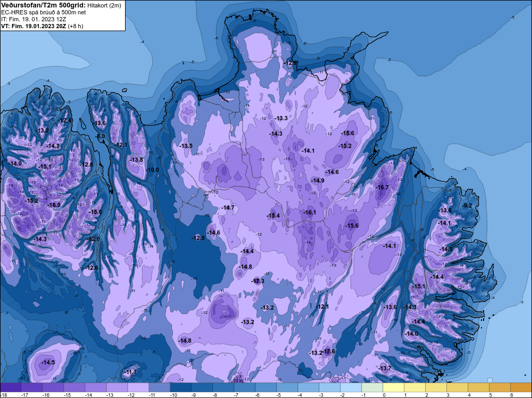
Task: Click the legend swatch between -18 and -17
Action: [11, 387]
